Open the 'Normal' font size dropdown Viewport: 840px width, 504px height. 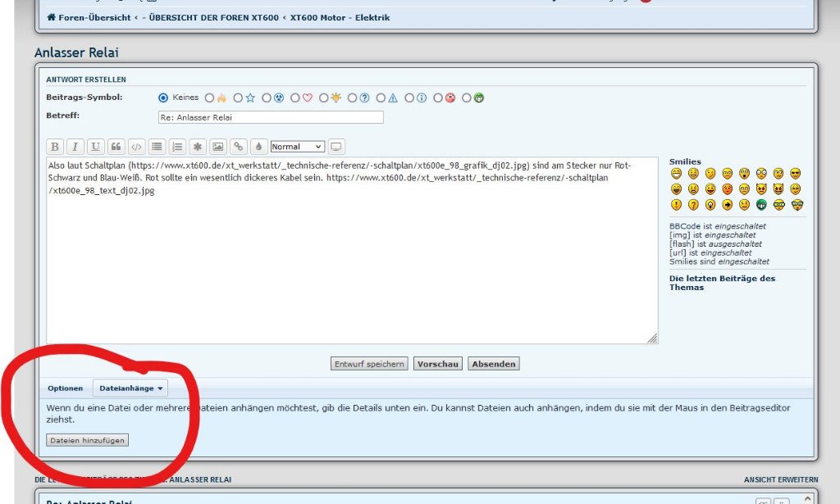coord(297,147)
